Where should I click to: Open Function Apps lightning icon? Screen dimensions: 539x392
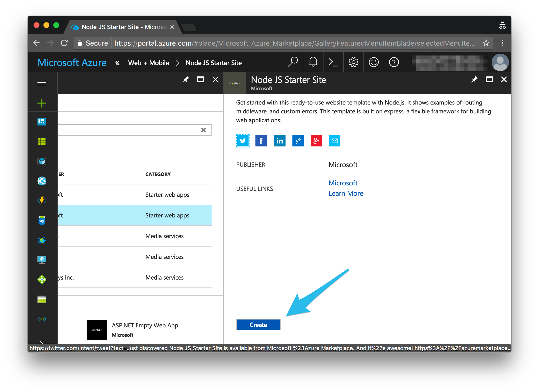[x=42, y=201]
